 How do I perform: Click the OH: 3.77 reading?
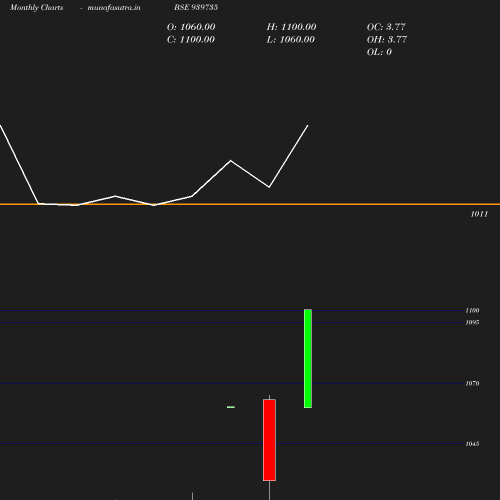click(x=387, y=40)
